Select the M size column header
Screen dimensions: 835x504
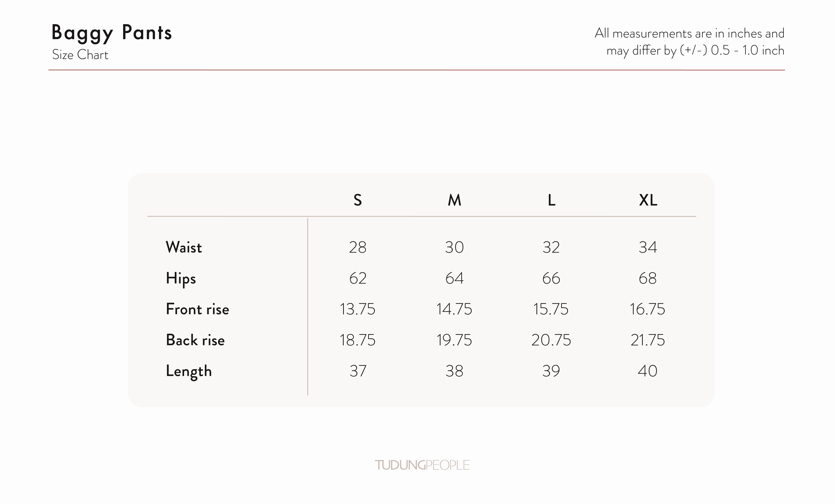pyautogui.click(x=454, y=200)
